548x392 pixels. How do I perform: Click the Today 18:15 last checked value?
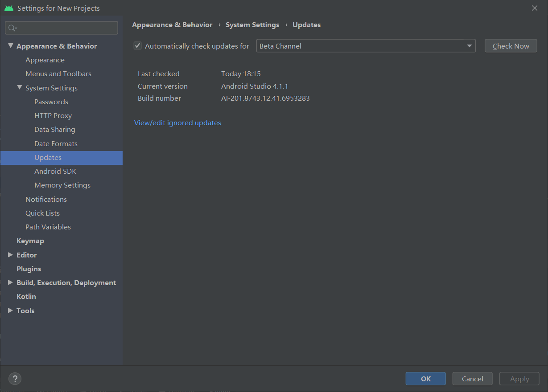pos(241,73)
